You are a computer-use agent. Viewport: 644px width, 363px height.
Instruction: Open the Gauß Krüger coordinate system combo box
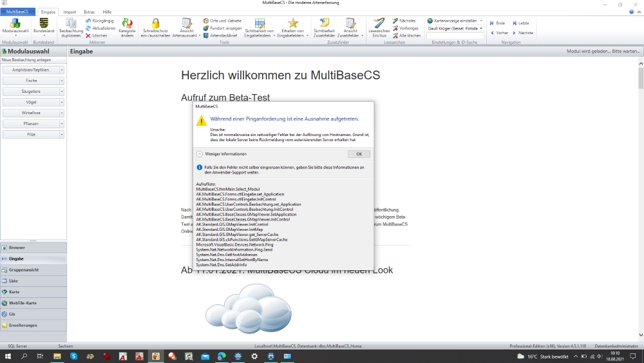click(x=455, y=28)
